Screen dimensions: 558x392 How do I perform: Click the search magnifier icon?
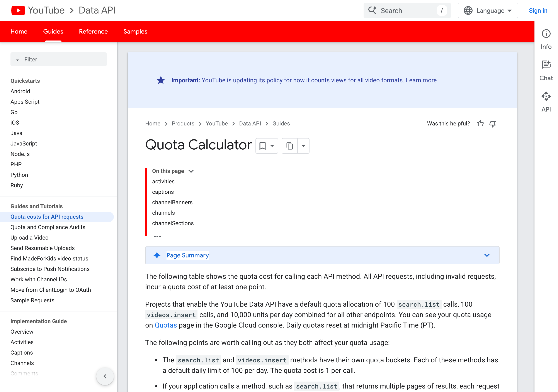[x=372, y=10]
